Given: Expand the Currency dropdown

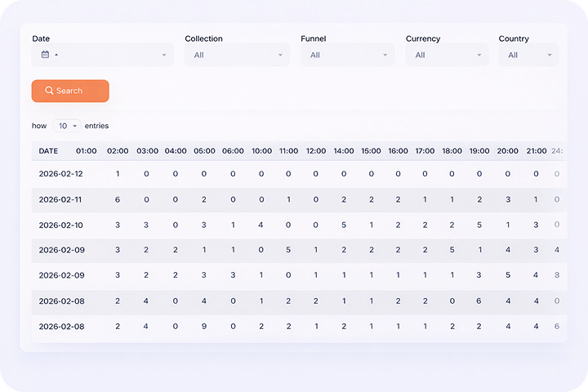Looking at the screenshot, I should [447, 55].
